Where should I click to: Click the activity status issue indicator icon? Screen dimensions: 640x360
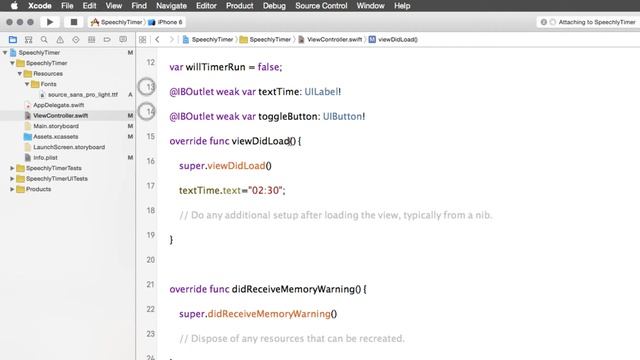(x=544, y=22)
